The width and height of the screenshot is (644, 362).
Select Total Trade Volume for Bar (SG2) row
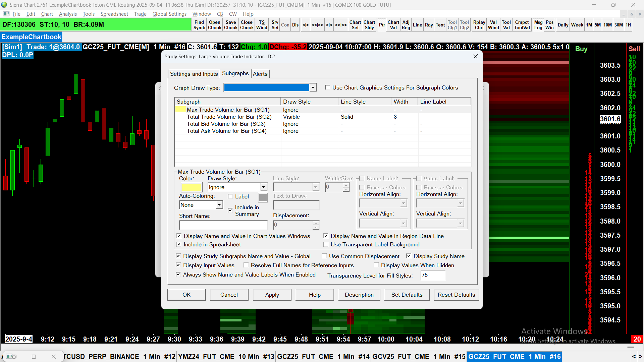click(x=323, y=117)
